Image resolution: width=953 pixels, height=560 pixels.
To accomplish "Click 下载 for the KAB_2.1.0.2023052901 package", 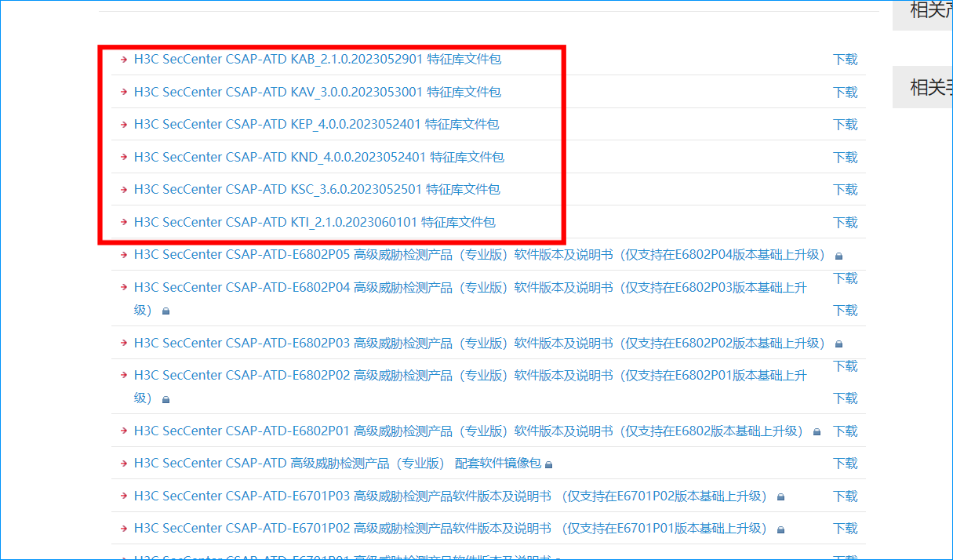I will click(x=846, y=59).
